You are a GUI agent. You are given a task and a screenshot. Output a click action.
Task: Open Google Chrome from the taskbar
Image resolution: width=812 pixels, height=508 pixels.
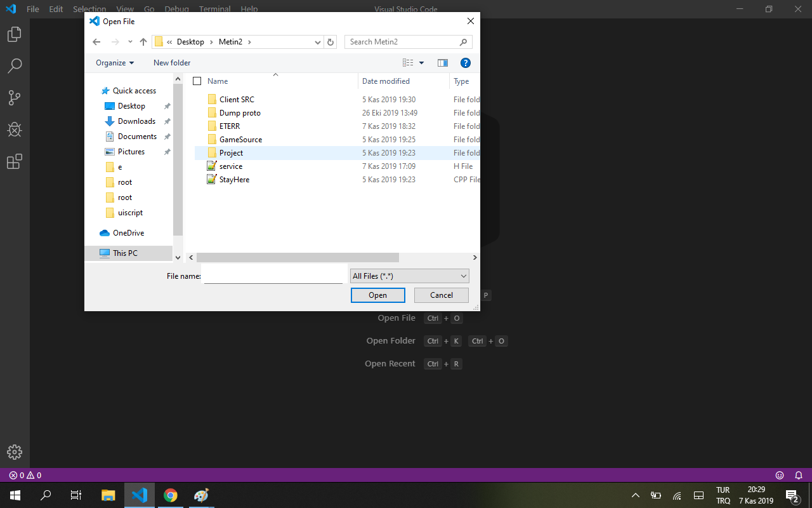click(170, 495)
